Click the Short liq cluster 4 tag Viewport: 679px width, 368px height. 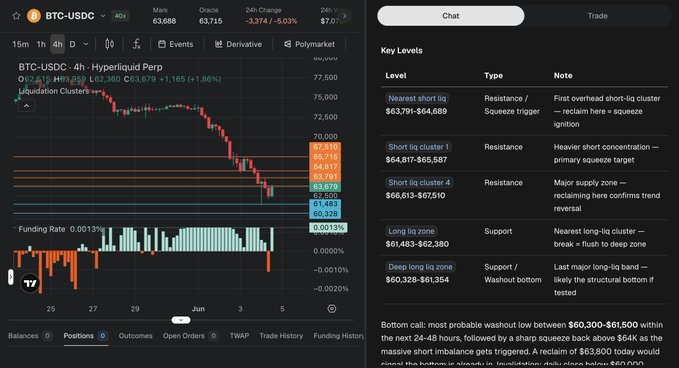(419, 183)
